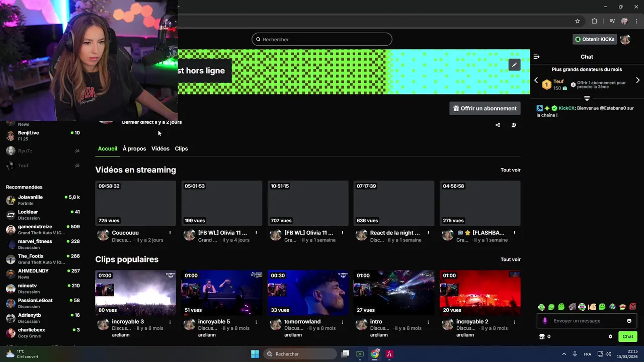The height and width of the screenshot is (362, 644).
Task: Open BenjiLive channel in sidebar
Action: [43, 136]
